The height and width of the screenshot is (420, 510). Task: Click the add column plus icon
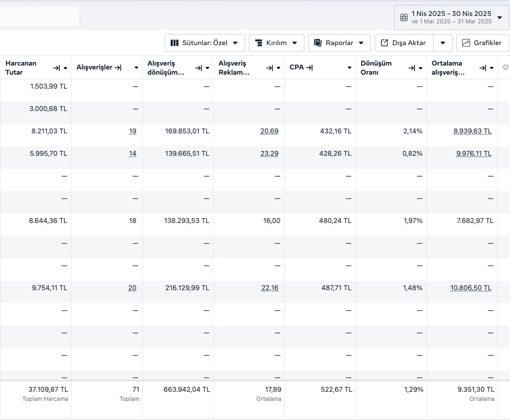coord(505,67)
